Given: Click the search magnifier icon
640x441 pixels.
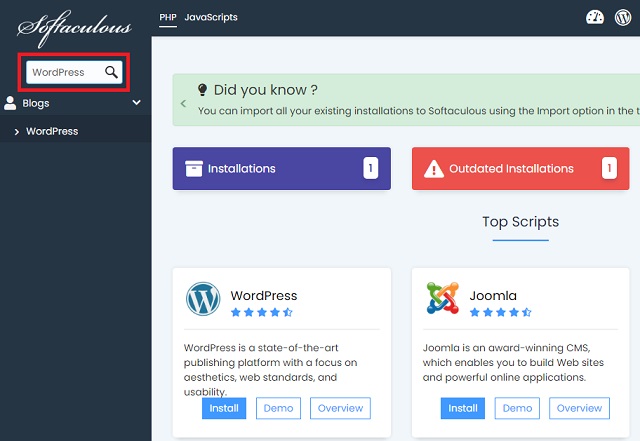Looking at the screenshot, I should [112, 72].
